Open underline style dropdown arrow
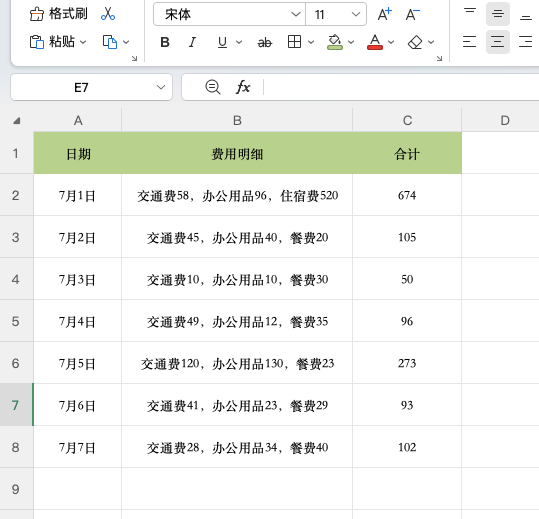The width and height of the screenshot is (539, 519). pyautogui.click(x=239, y=42)
